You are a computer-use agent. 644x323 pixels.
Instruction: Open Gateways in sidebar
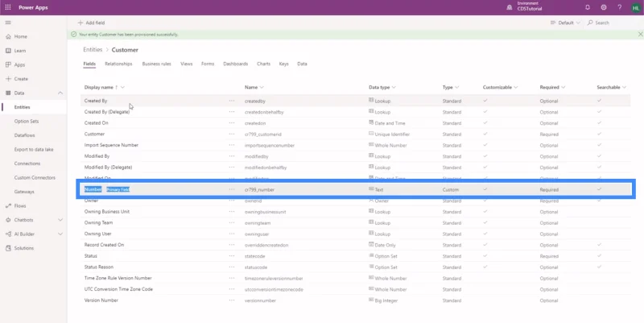tap(24, 192)
